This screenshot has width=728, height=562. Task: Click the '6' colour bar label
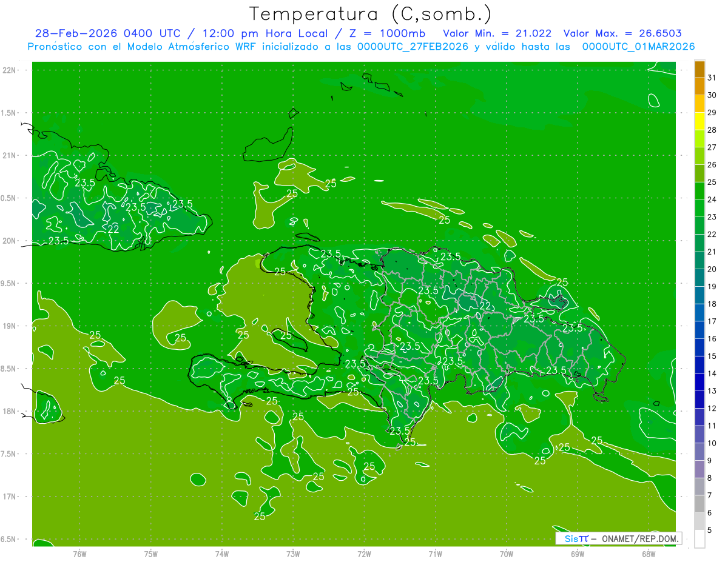click(710, 513)
